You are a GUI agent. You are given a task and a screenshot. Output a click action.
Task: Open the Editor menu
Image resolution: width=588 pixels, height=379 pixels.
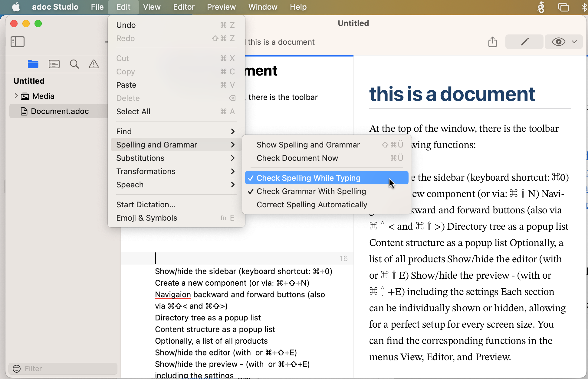(x=184, y=7)
